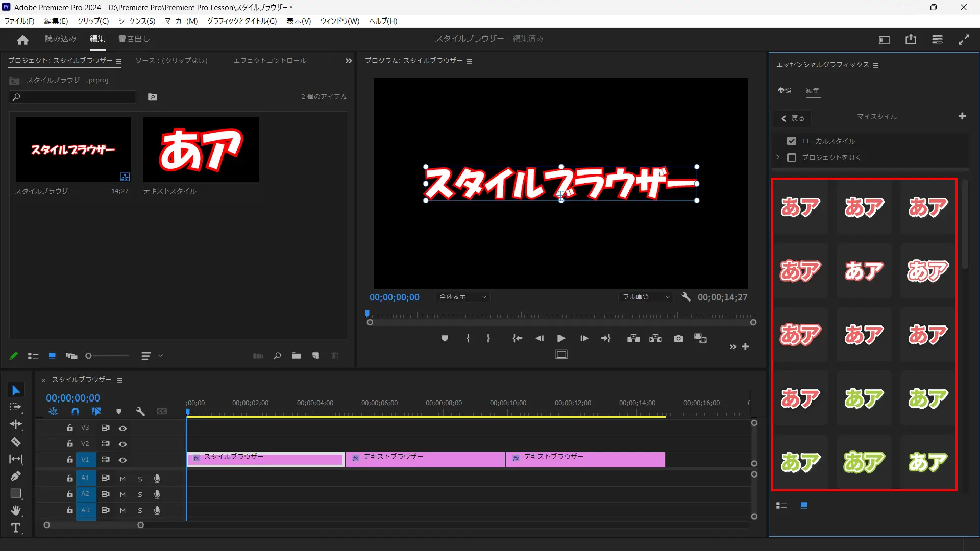Play the program monitor
This screenshot has height=551, width=980.
(561, 338)
